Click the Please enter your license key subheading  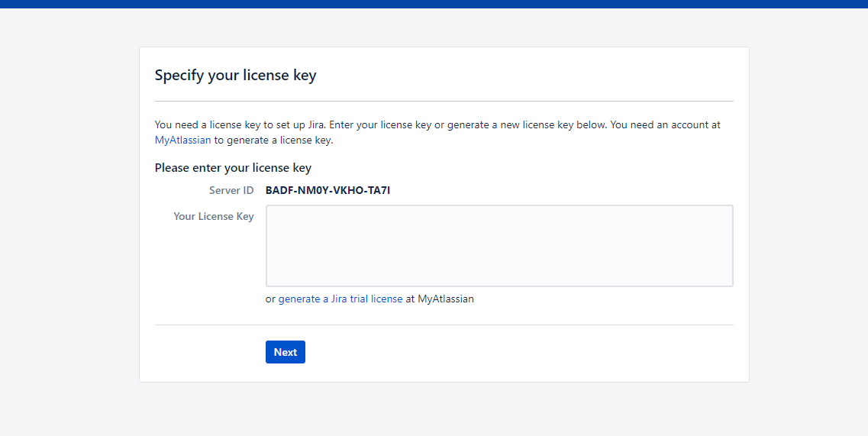[x=233, y=168]
